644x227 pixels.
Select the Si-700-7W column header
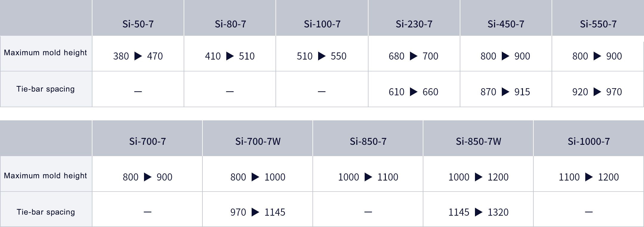(x=258, y=141)
